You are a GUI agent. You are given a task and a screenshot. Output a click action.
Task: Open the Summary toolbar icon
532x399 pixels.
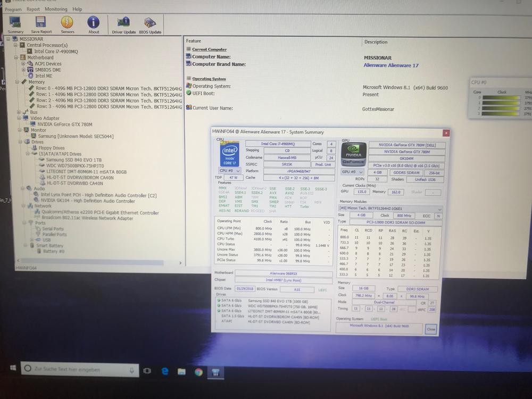click(x=15, y=23)
